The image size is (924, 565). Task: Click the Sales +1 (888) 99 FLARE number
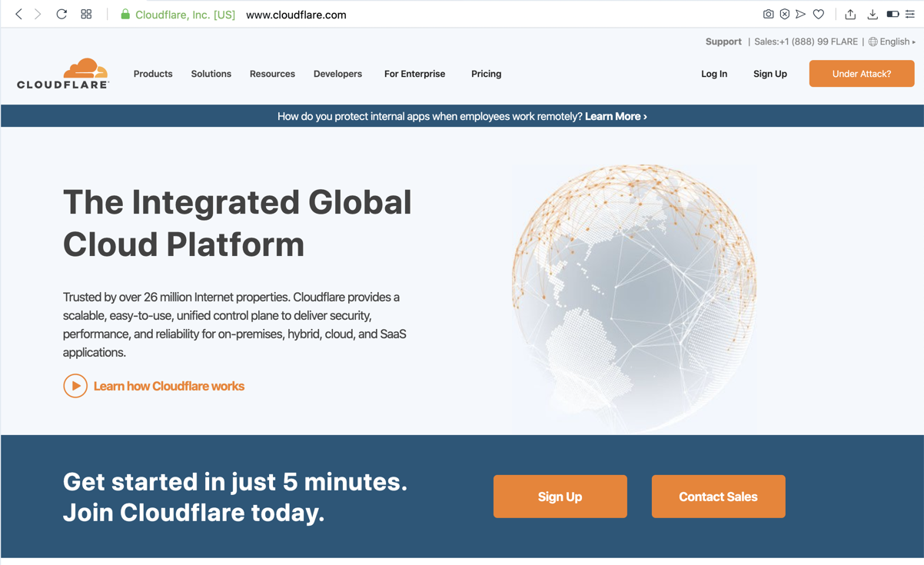coord(806,42)
